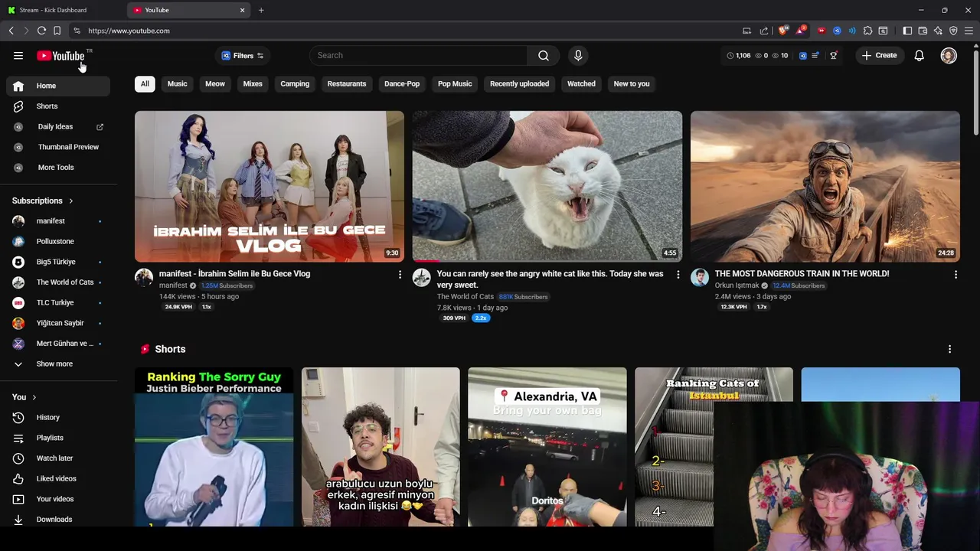This screenshot has width=980, height=551.
Task: Open the VPN shield icon
Action: 953,31
